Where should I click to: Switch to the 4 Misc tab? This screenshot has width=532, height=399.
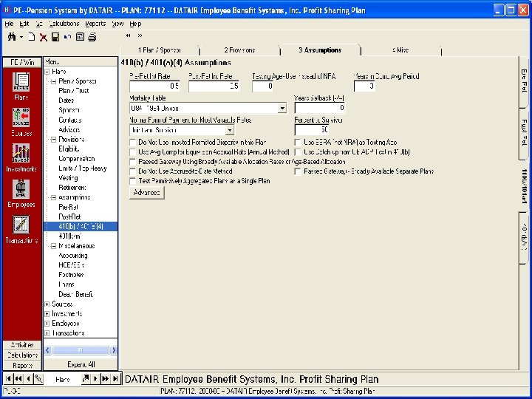pyautogui.click(x=400, y=50)
